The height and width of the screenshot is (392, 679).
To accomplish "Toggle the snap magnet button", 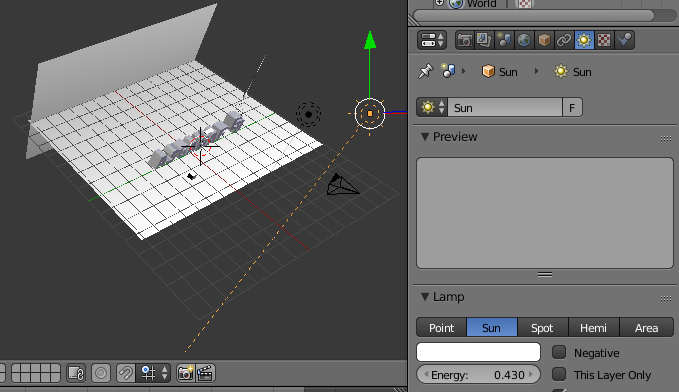I will coord(126,373).
